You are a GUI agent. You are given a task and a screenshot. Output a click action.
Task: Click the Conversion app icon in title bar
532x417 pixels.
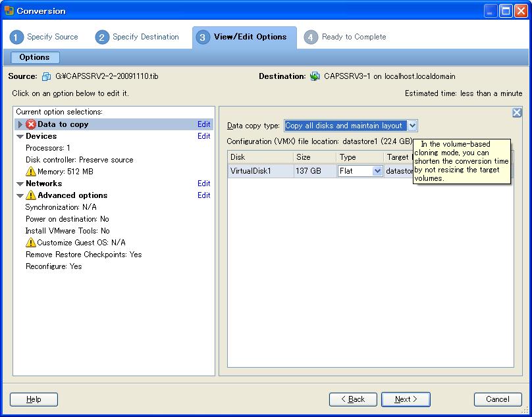click(9, 11)
